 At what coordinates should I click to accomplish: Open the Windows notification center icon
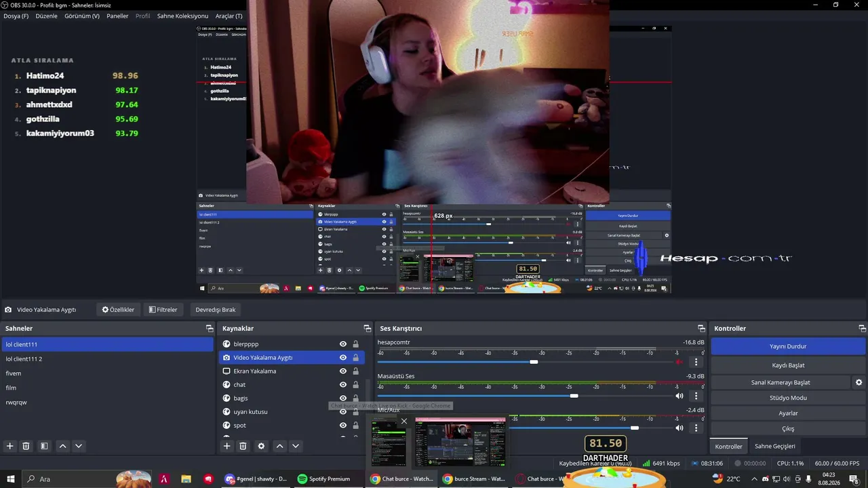coord(853,479)
